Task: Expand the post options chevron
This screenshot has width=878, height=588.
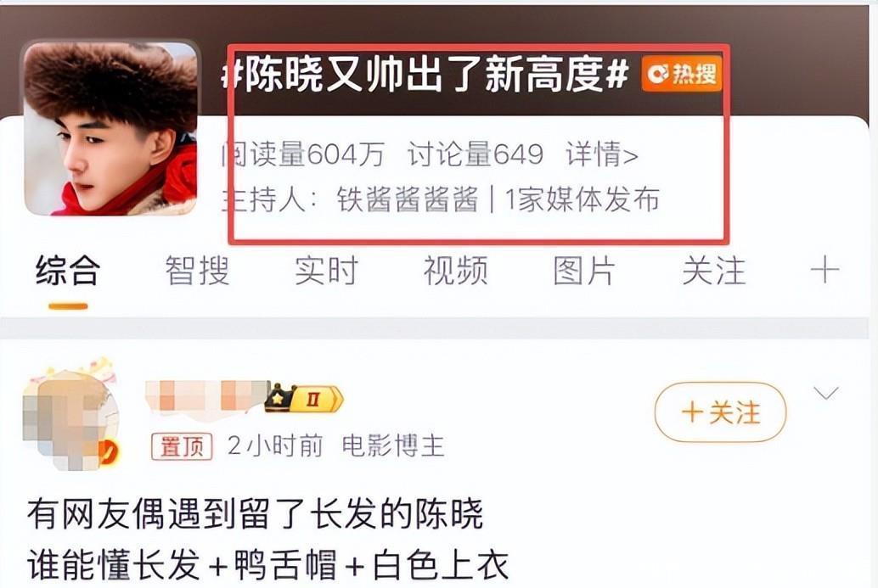Action: coord(826,394)
